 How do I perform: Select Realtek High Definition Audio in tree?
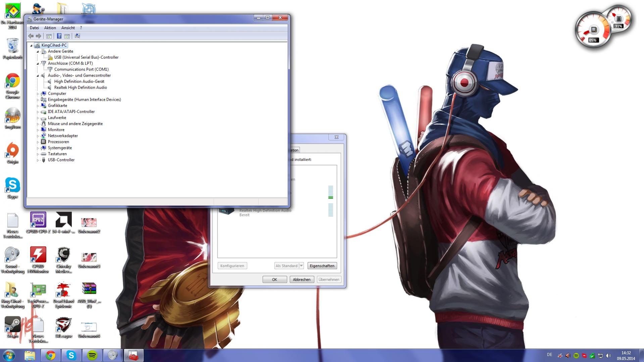(x=81, y=88)
